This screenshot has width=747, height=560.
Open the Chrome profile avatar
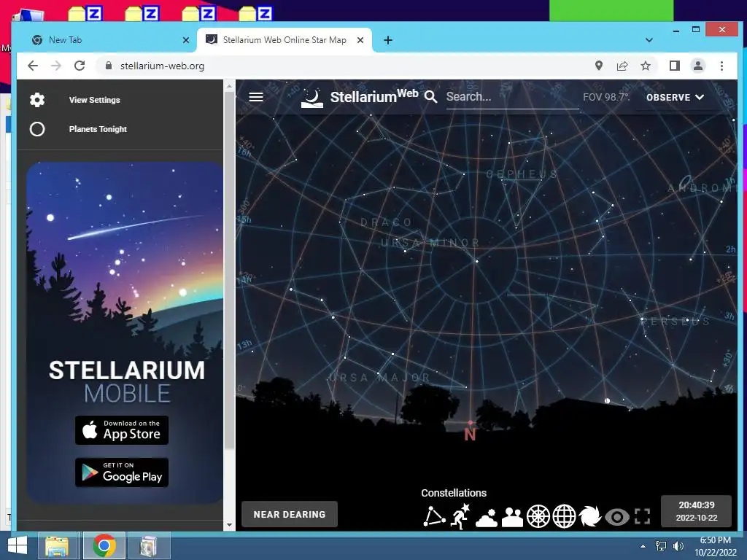point(698,66)
